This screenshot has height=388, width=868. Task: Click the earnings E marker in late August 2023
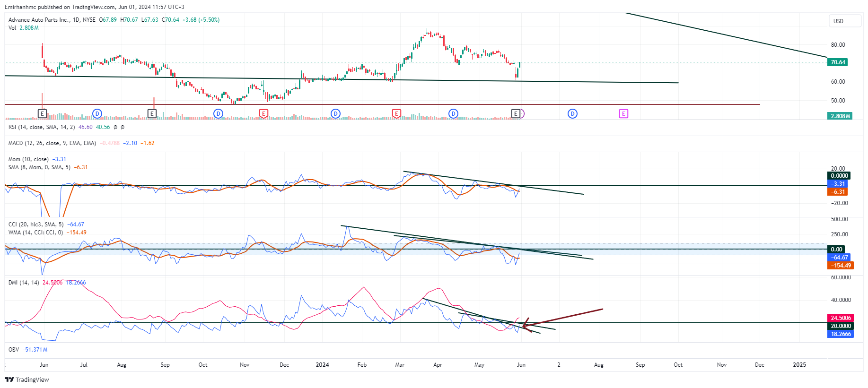coord(152,113)
